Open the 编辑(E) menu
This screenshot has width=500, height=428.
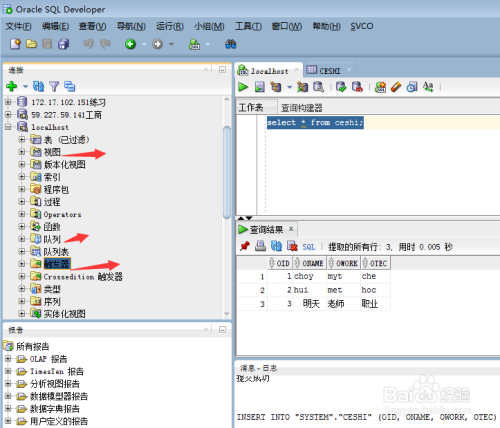point(55,26)
